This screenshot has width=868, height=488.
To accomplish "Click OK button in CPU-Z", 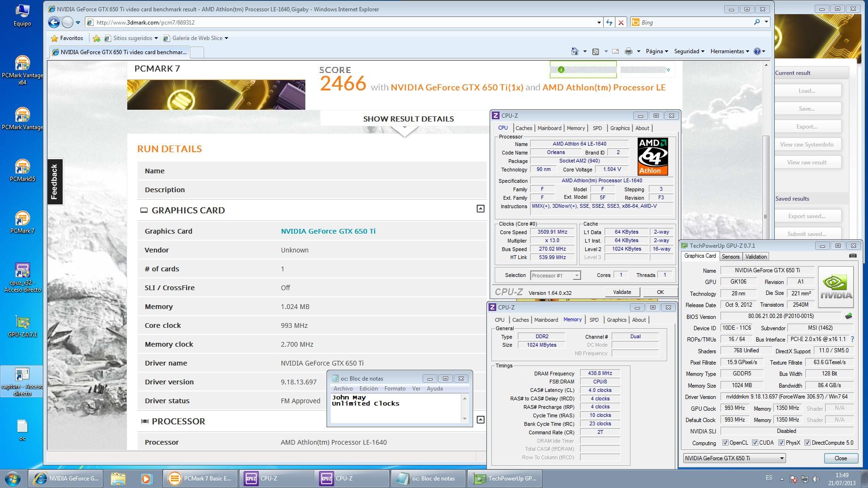I will [x=660, y=292].
